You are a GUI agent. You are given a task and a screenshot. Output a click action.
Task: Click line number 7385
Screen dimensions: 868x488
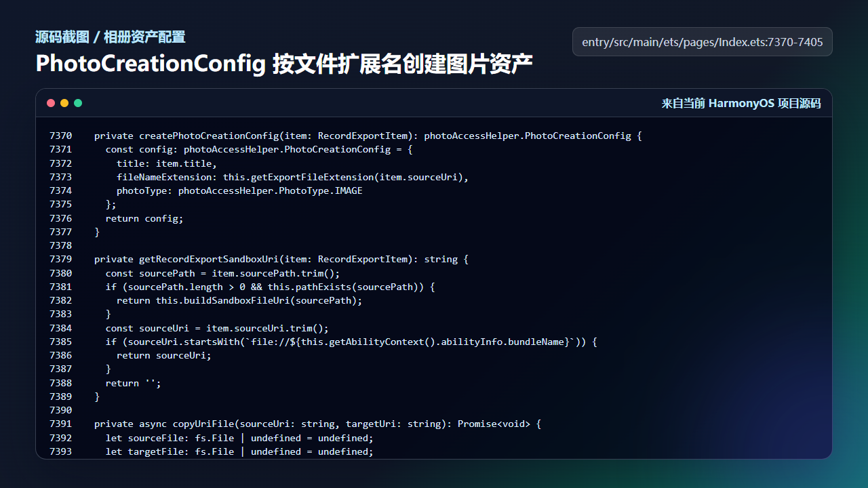click(x=60, y=342)
